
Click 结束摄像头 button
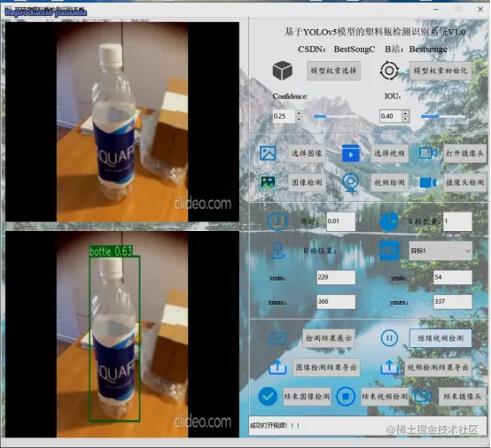tap(462, 397)
